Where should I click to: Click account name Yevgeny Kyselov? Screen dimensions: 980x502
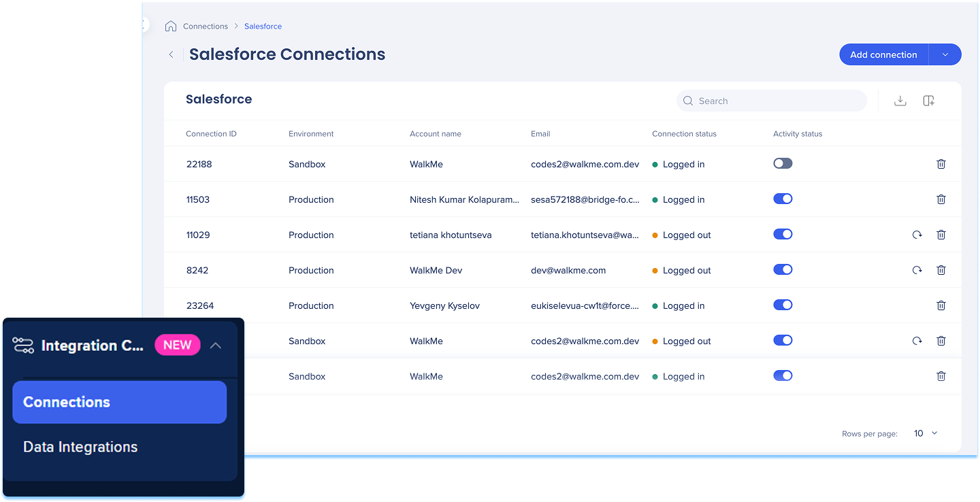point(444,305)
